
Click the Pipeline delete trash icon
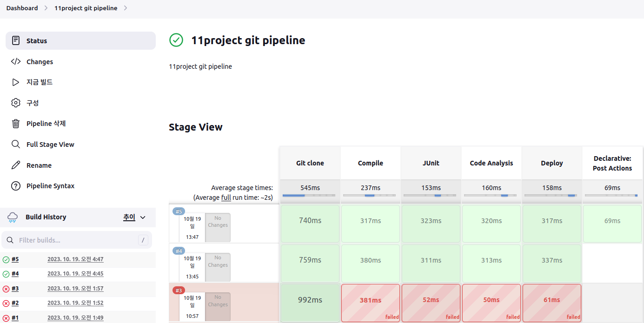(16, 124)
